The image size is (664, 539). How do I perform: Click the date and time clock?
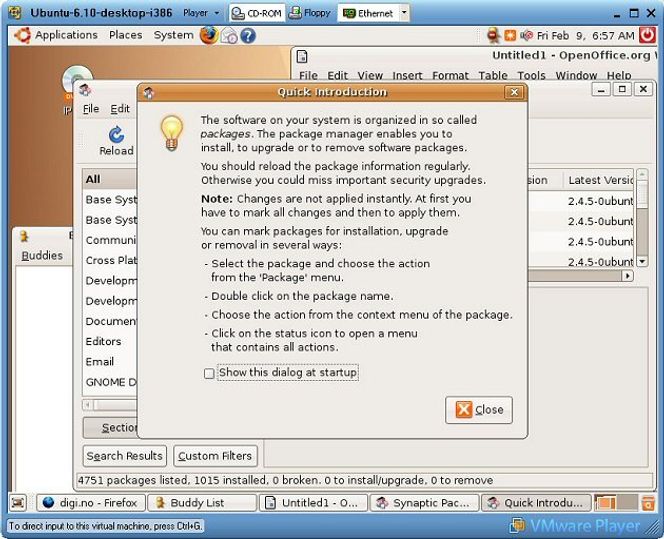pyautogui.click(x=586, y=36)
